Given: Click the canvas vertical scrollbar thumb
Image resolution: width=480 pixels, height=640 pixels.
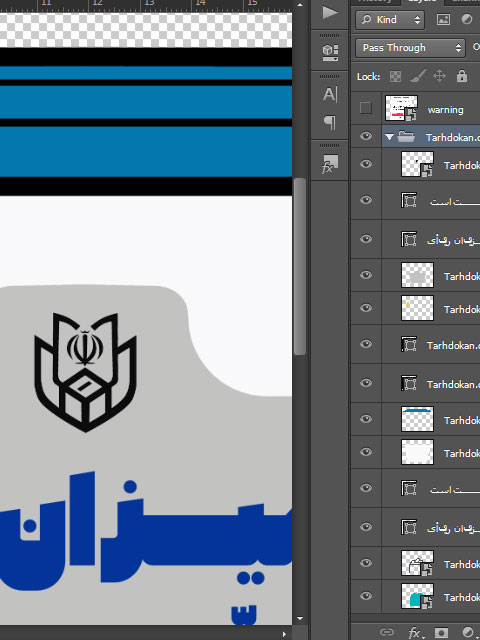Looking at the screenshot, I should point(300,266).
